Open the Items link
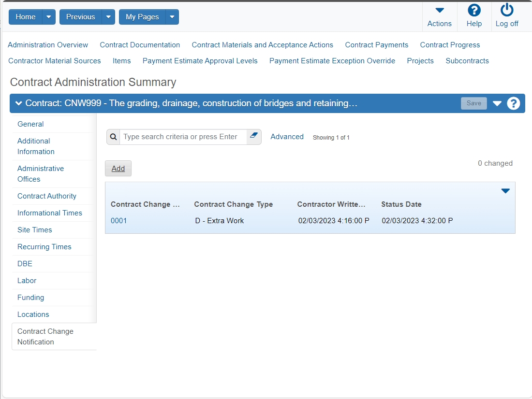The width and height of the screenshot is (532, 399). pyautogui.click(x=122, y=61)
